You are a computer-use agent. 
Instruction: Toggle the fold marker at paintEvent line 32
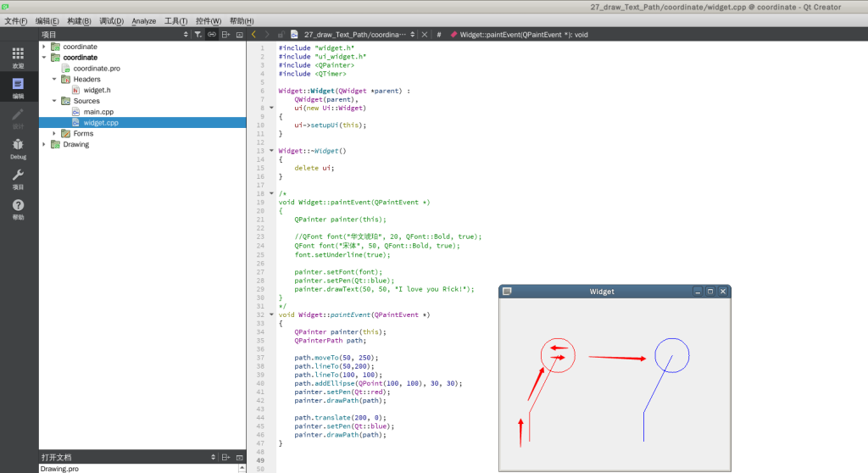(271, 314)
